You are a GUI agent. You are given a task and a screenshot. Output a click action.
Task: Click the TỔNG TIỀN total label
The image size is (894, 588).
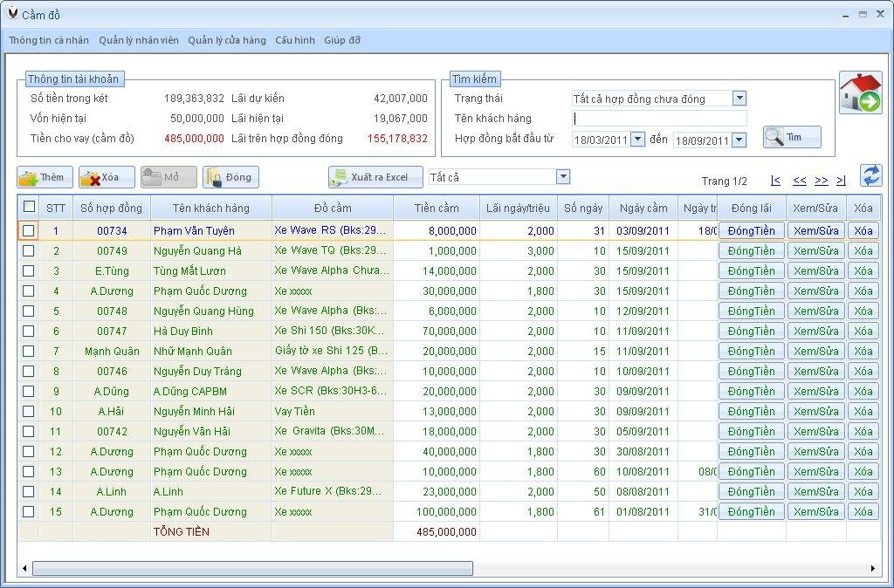(182, 531)
